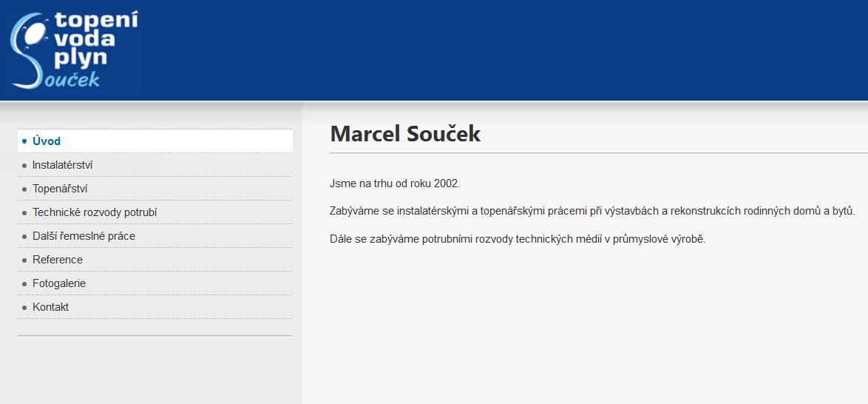This screenshot has height=404, width=868.
Task: Open the Úvod menu item
Action: pyautogui.click(x=155, y=141)
